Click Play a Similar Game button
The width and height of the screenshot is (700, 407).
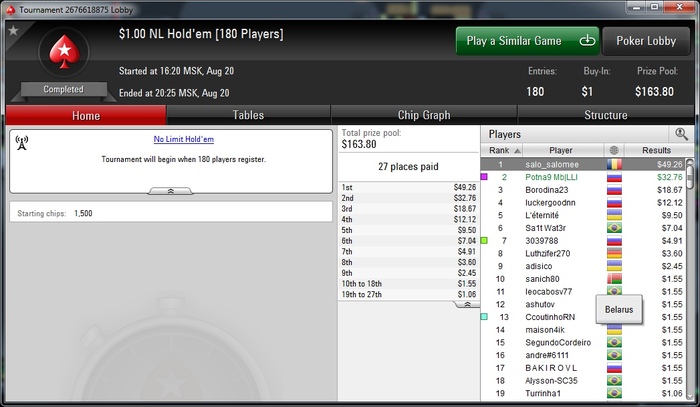coord(527,41)
